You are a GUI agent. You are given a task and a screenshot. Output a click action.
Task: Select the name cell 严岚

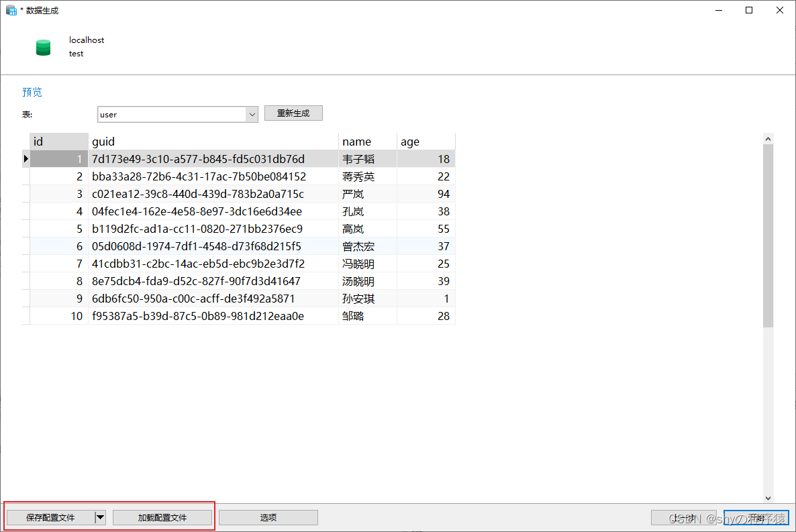[x=368, y=194]
